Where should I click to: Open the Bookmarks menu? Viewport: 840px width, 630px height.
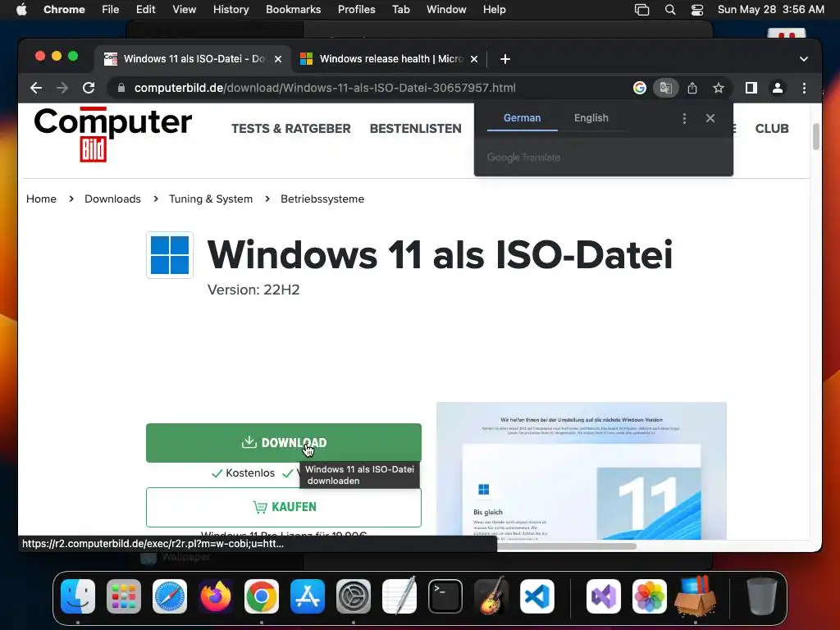[x=293, y=10]
